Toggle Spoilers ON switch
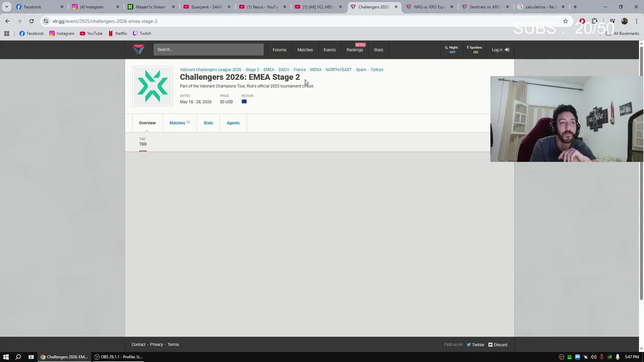Screen dimensions: 644x362 tap(475, 50)
